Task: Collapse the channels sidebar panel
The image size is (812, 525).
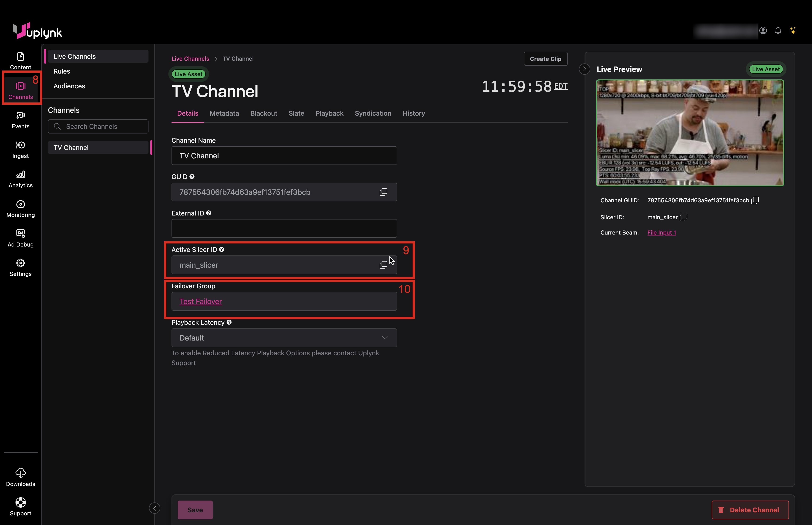Action: tap(154, 508)
